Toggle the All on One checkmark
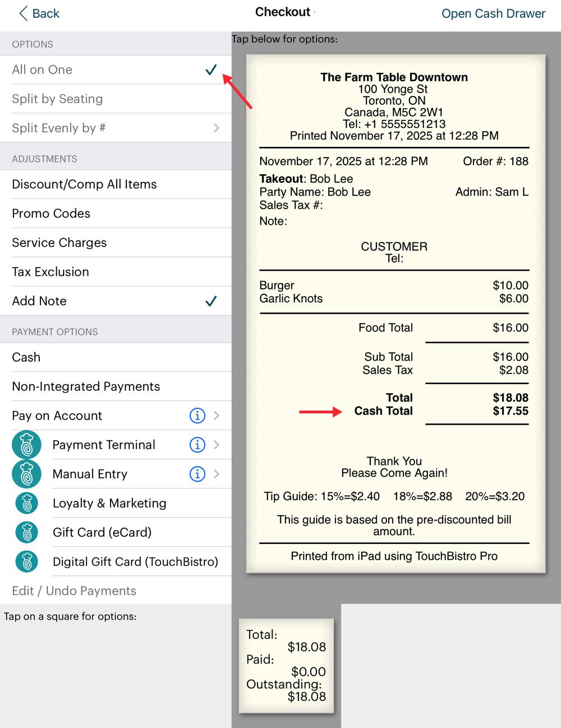The image size is (561, 728). pos(211,70)
